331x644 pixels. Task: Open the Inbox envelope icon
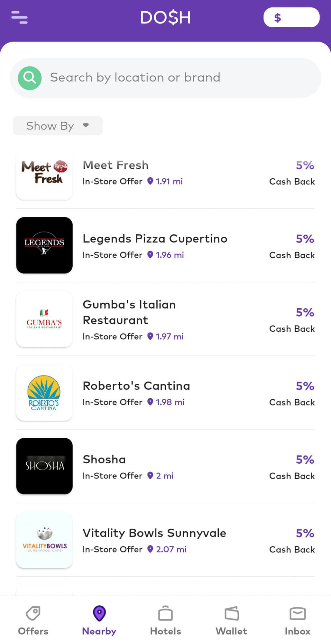pyautogui.click(x=298, y=613)
